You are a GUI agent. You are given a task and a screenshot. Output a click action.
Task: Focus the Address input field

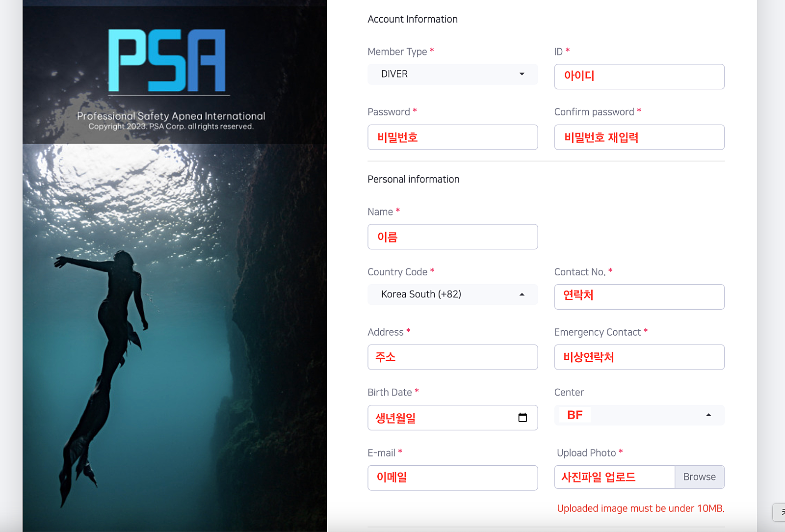452,357
